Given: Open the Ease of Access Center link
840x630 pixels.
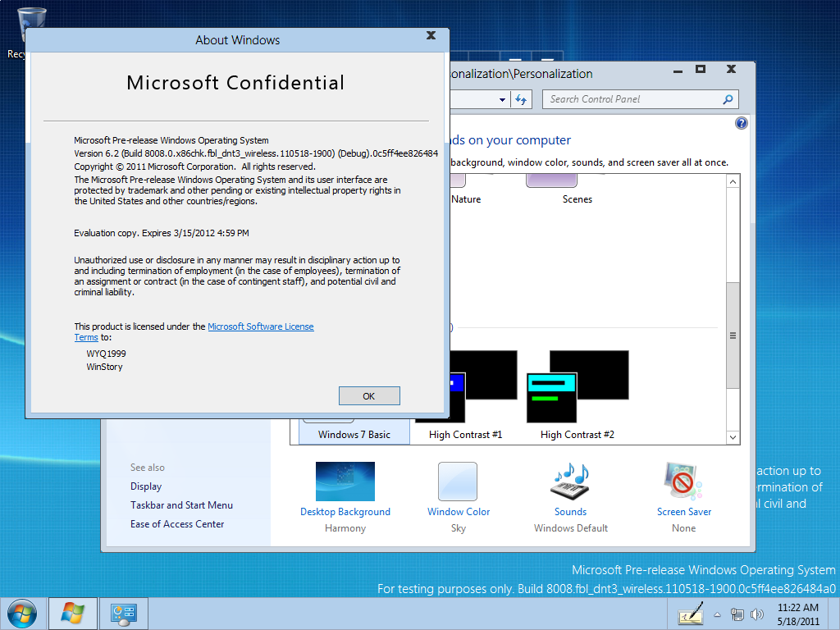Looking at the screenshot, I should [177, 524].
